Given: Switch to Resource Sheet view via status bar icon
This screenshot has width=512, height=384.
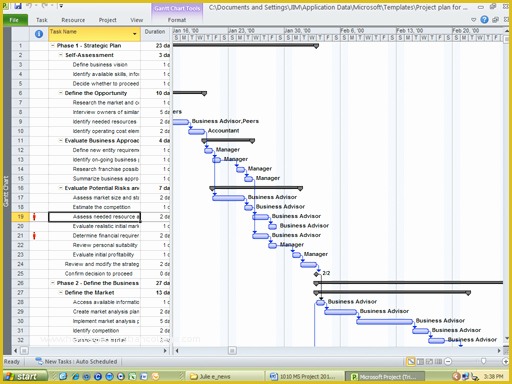Looking at the screenshot, I should pos(438,361).
